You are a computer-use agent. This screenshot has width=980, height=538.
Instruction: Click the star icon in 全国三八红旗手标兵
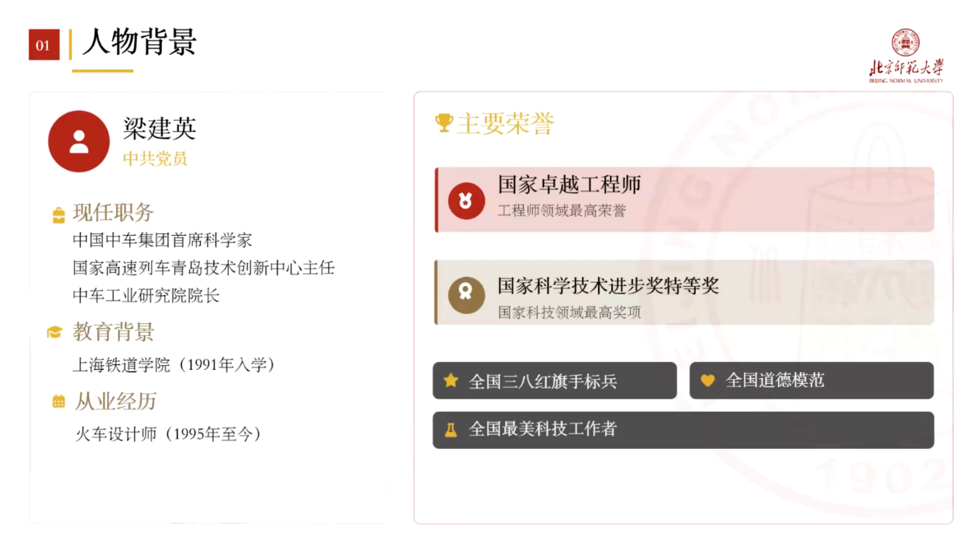click(450, 381)
